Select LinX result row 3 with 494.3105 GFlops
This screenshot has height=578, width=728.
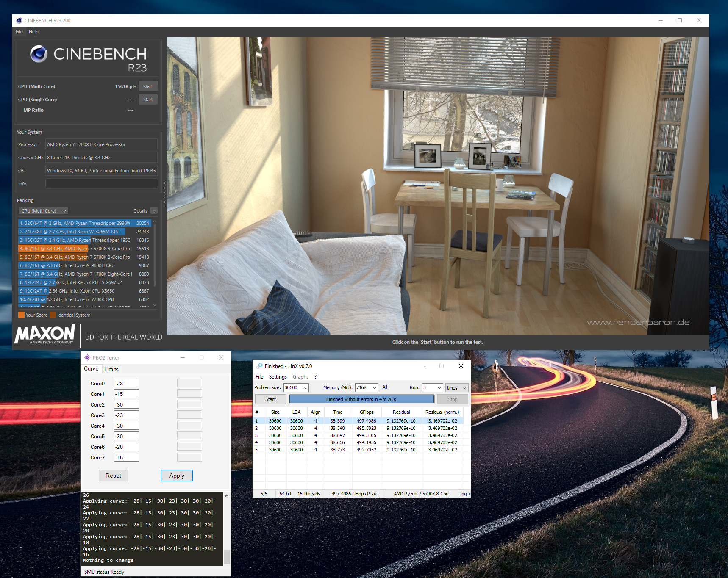358,435
